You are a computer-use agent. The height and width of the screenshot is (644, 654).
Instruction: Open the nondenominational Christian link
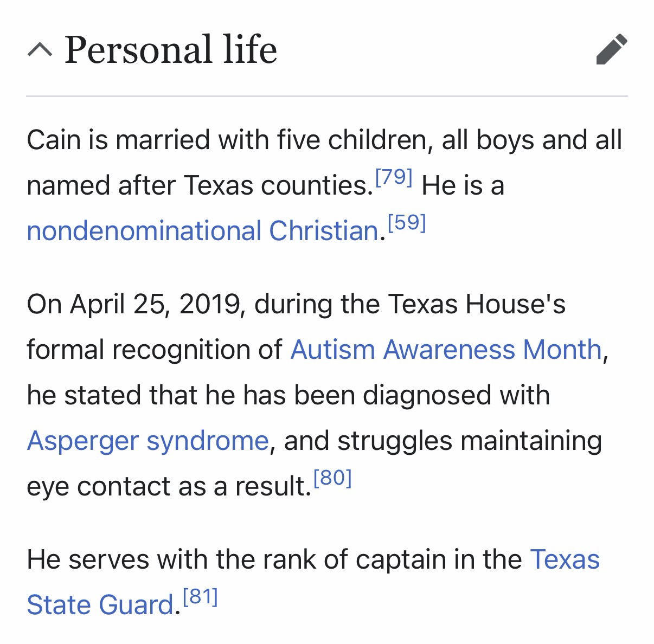click(x=202, y=231)
